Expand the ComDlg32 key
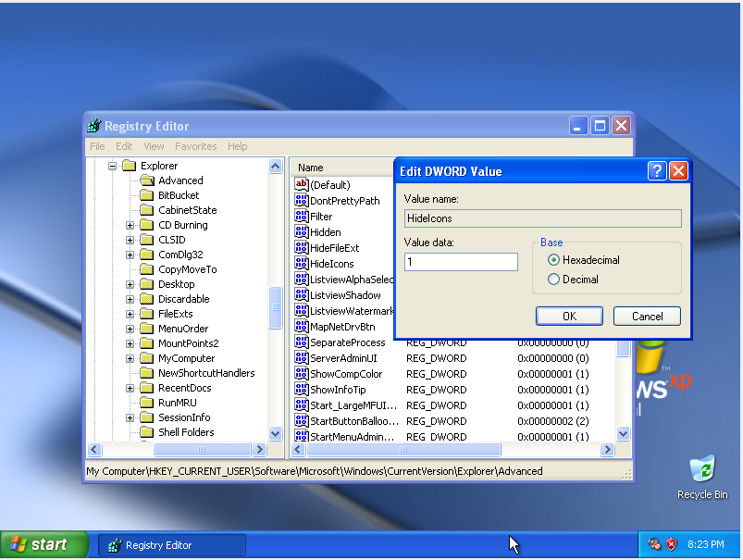The width and height of the screenshot is (743, 560). point(130,255)
